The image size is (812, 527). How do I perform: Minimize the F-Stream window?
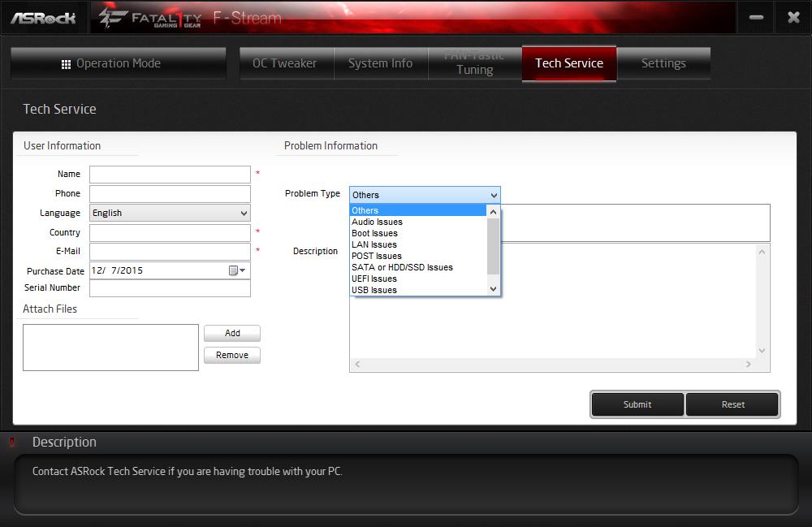756,18
